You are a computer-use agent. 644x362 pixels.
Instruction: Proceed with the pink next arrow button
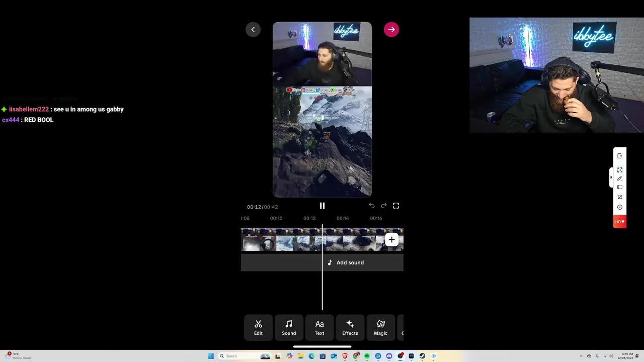[391, 30]
